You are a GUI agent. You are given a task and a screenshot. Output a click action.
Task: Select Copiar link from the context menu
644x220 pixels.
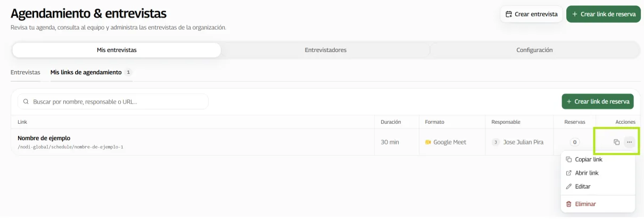point(598,159)
